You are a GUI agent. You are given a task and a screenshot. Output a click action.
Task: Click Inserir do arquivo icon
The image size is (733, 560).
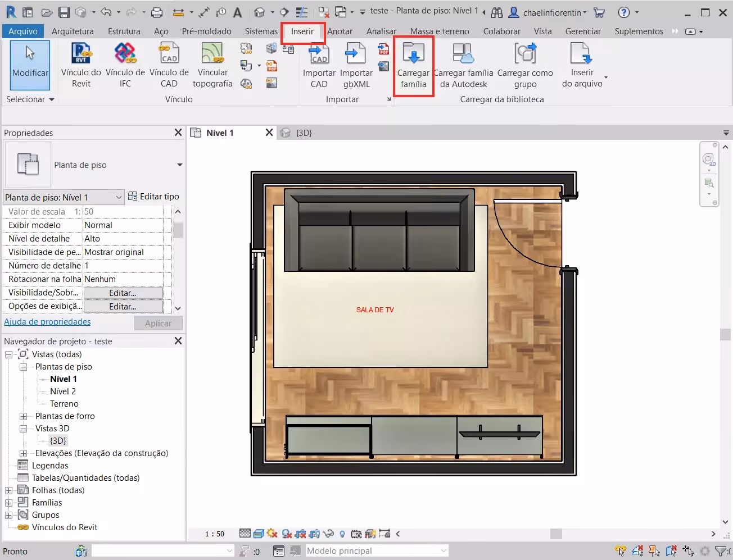[x=582, y=54]
